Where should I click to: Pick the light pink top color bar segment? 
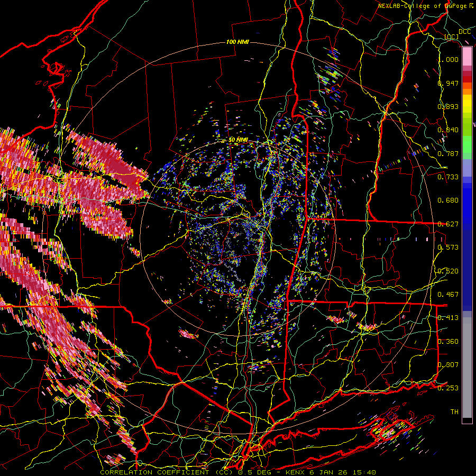point(467,57)
